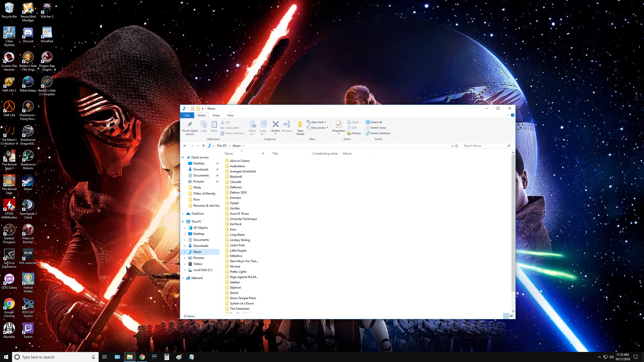Click the Pin to Quick access icon
The width and height of the screenshot is (644, 362).
[190, 124]
